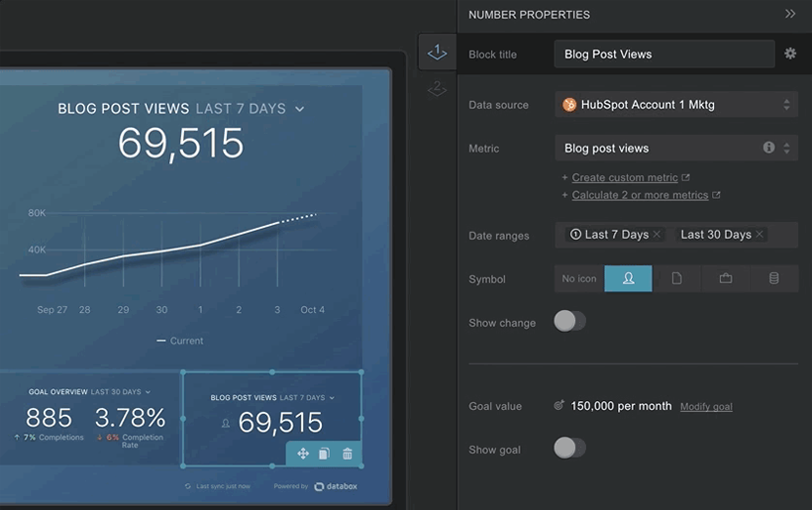Choose No icon symbol option

click(x=579, y=278)
